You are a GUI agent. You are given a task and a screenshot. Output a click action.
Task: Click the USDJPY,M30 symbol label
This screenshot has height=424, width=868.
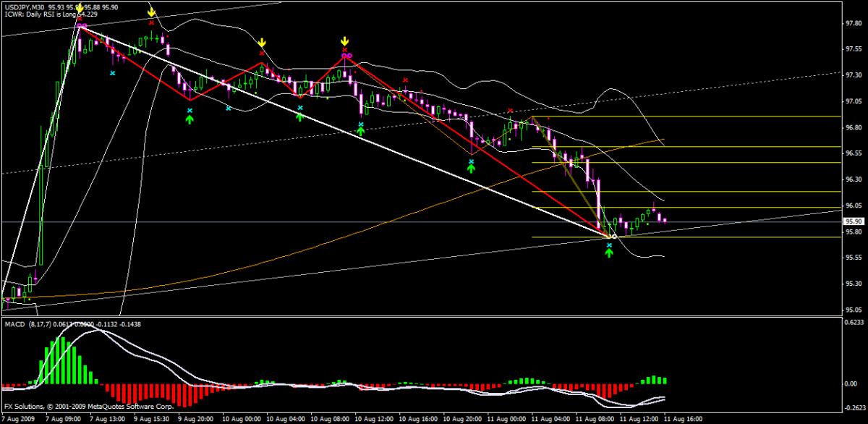(25, 7)
